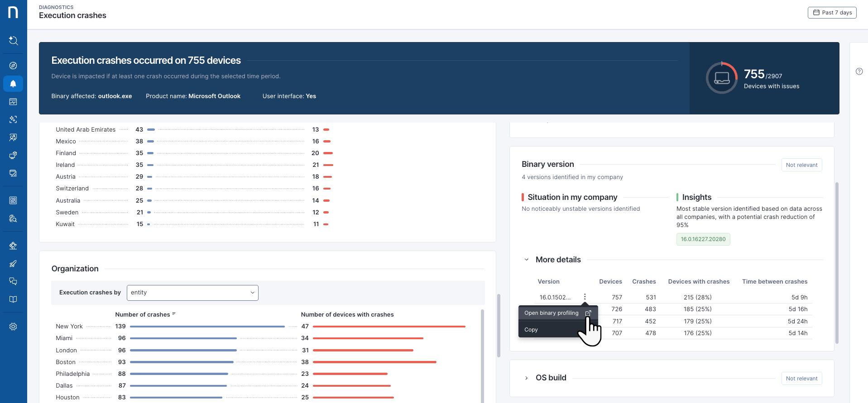This screenshot has width=868, height=403.
Task: Click the rocket icon in the sidebar
Action: [x=13, y=264]
